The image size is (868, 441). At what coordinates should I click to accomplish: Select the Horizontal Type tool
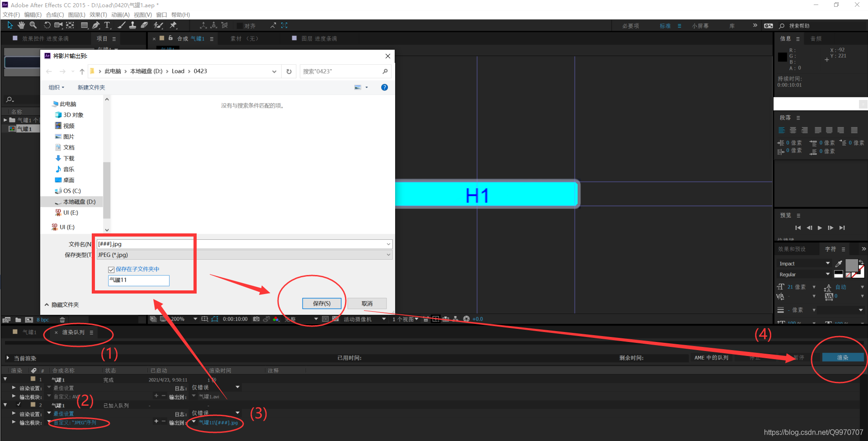point(107,25)
